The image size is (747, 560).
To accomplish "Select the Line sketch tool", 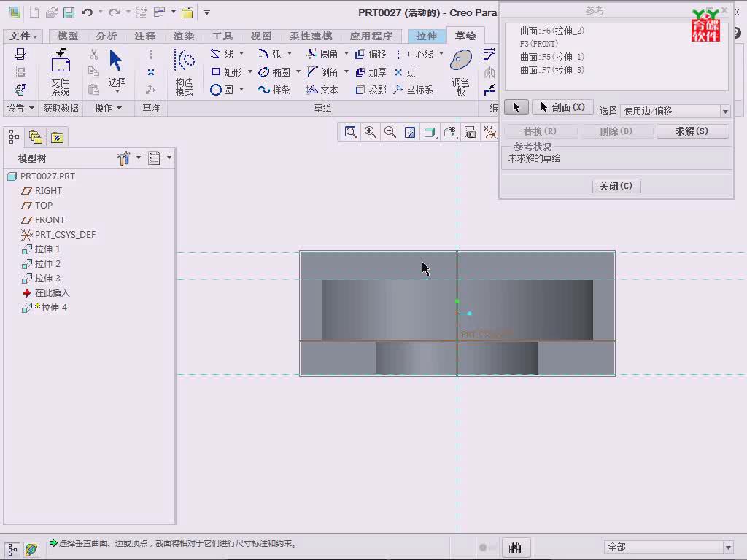I will [x=222, y=54].
